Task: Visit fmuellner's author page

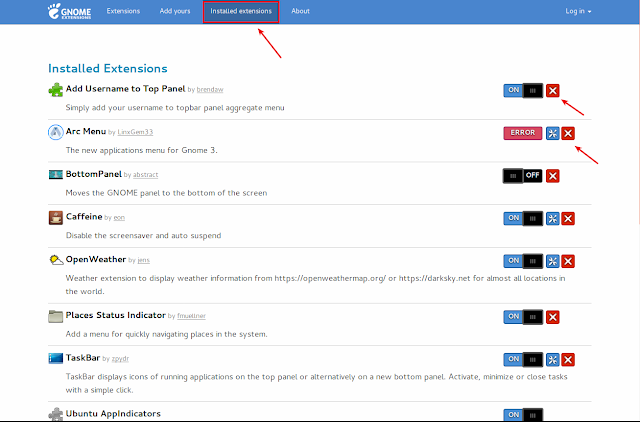Action: coord(191,316)
